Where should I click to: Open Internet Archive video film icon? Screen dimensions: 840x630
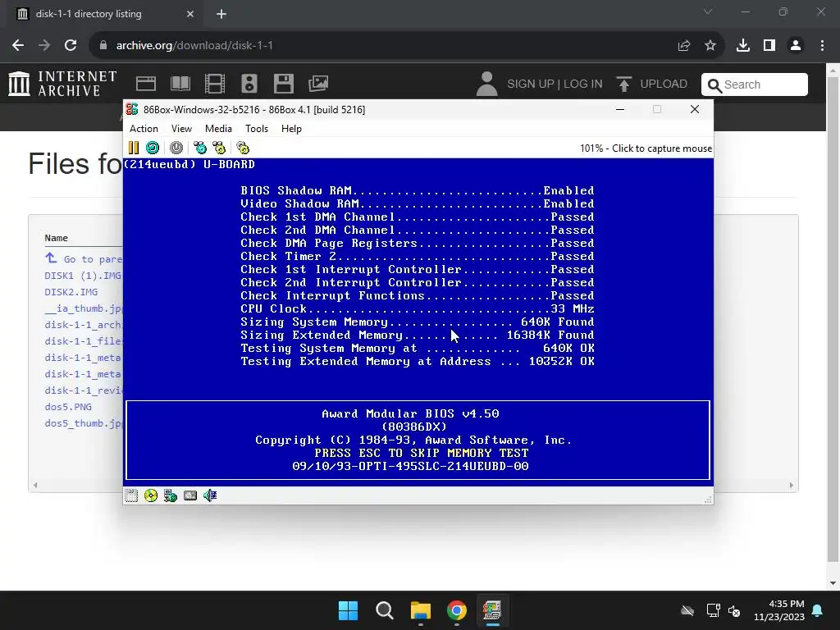click(x=215, y=84)
